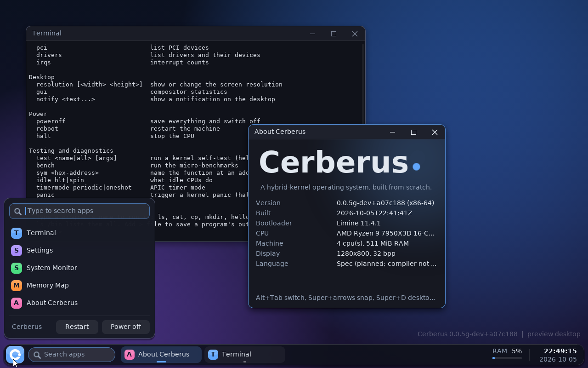
Task: Click the Cerberus start logo in taskbar
Action: 15,355
